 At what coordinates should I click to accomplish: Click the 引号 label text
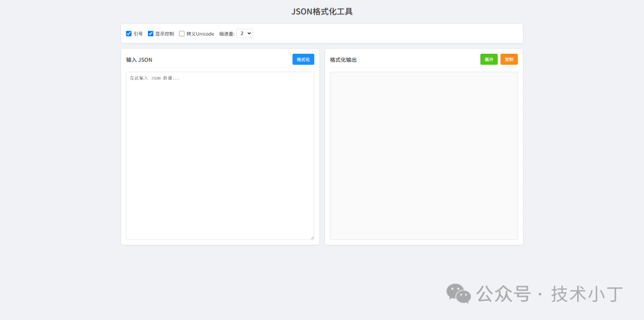pyautogui.click(x=138, y=34)
